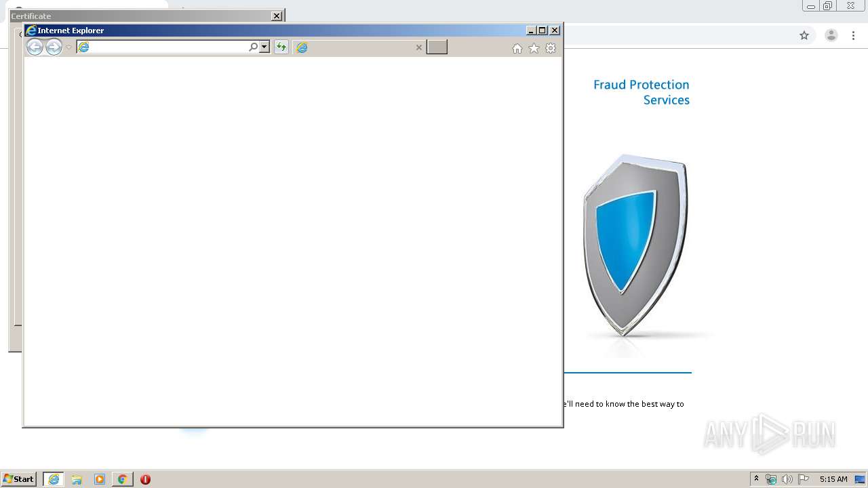The width and height of the screenshot is (868, 488).
Task: Open the recent pages dropdown arrow
Action: pos(68,47)
